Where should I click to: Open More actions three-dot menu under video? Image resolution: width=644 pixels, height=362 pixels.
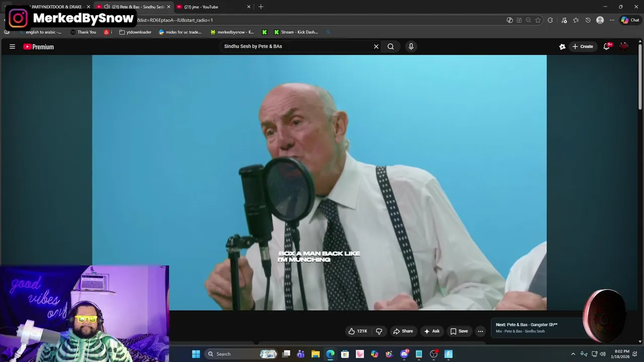480,331
